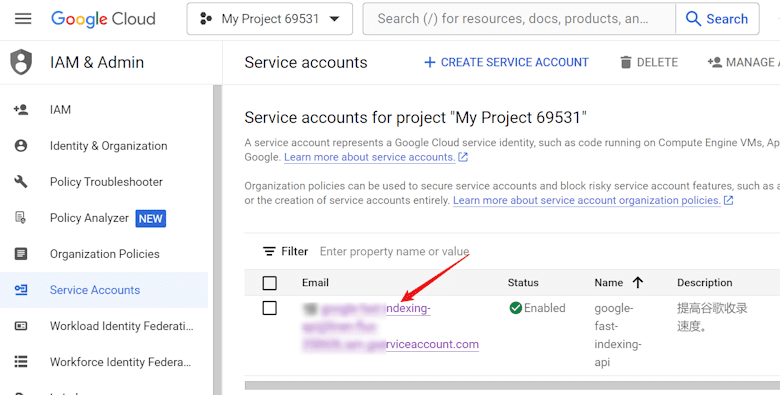
Task: Sort by Name column arrow
Action: pyautogui.click(x=638, y=283)
